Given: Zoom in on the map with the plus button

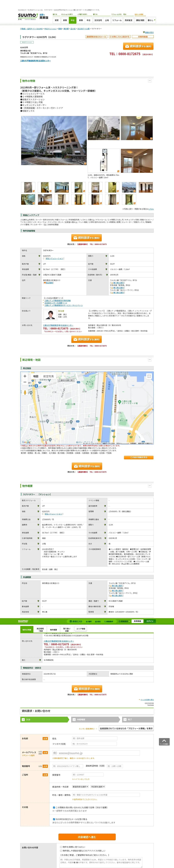Looking at the screenshot, I should click(25, 376).
